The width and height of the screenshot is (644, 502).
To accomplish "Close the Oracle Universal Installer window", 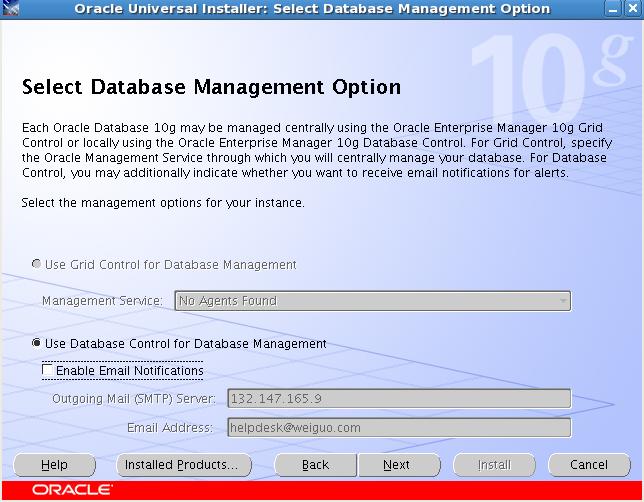I will click(633, 9).
